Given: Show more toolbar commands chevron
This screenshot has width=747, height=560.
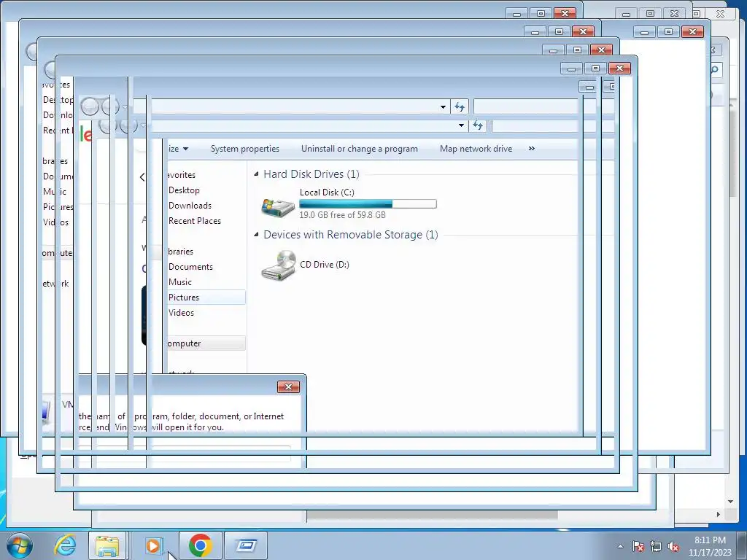Looking at the screenshot, I should pos(532,149).
